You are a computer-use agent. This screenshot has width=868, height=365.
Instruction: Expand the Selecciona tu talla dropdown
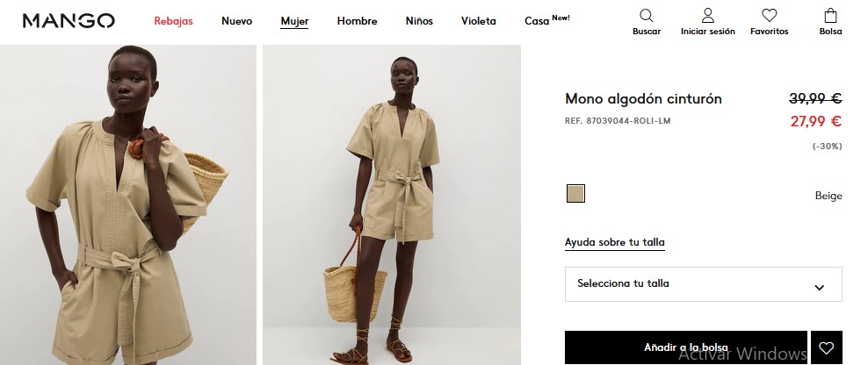coord(703,284)
